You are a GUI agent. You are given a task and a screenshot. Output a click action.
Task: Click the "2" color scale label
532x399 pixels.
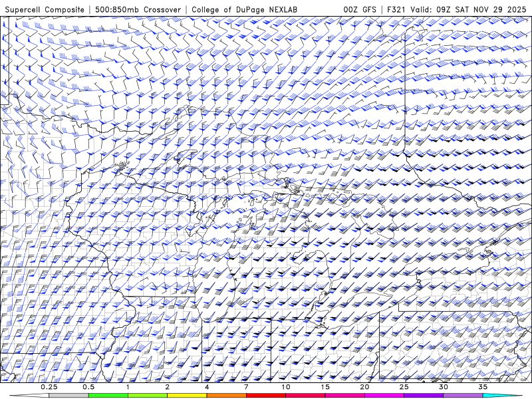(x=168, y=387)
